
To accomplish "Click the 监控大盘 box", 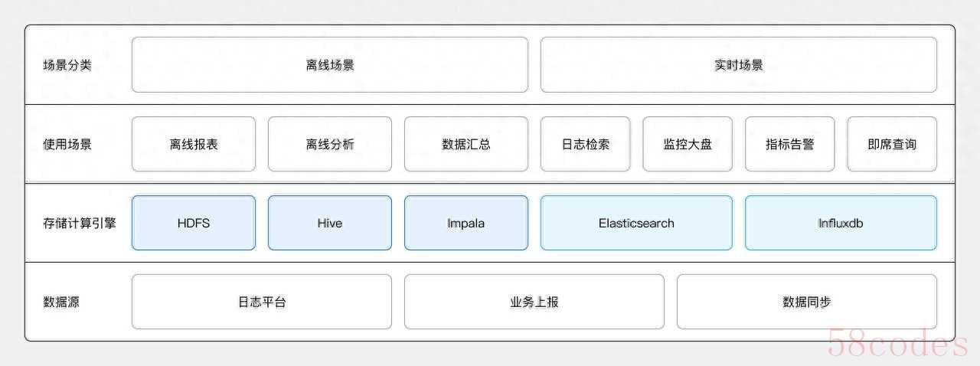I will tap(688, 144).
